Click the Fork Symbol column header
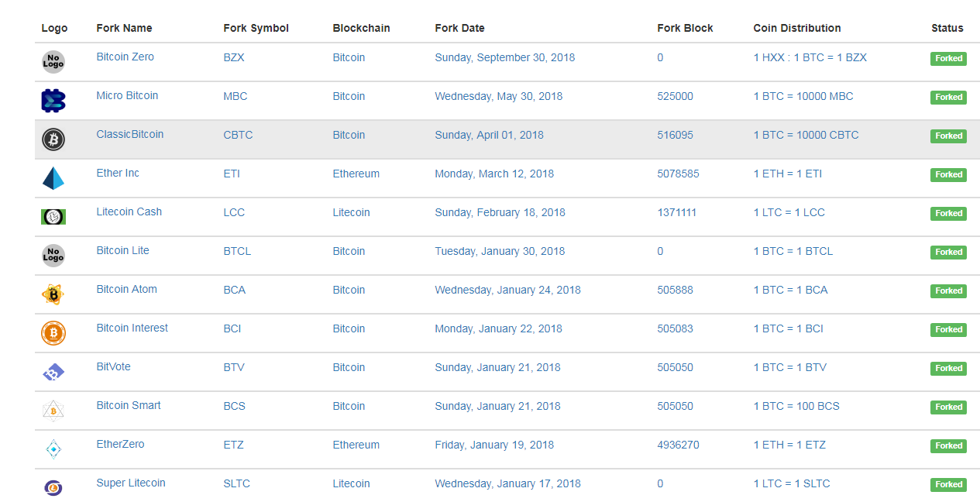Viewport: 980px width, 502px height. [256, 28]
